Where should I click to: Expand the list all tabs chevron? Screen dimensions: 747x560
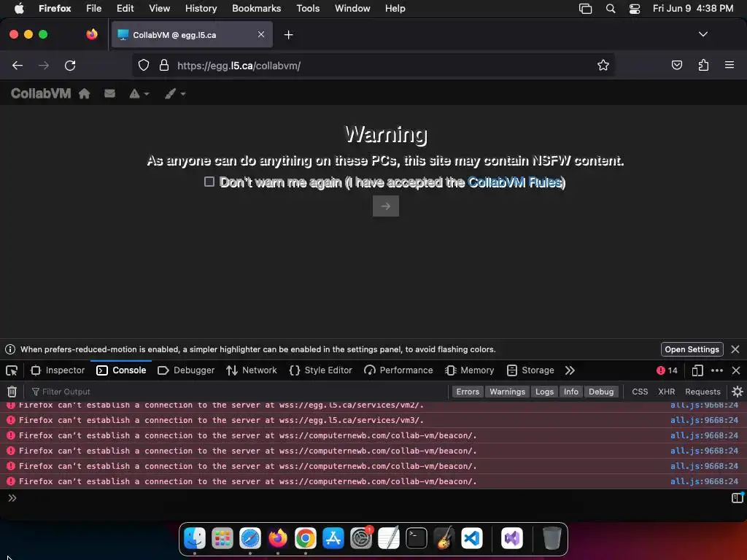tap(703, 34)
